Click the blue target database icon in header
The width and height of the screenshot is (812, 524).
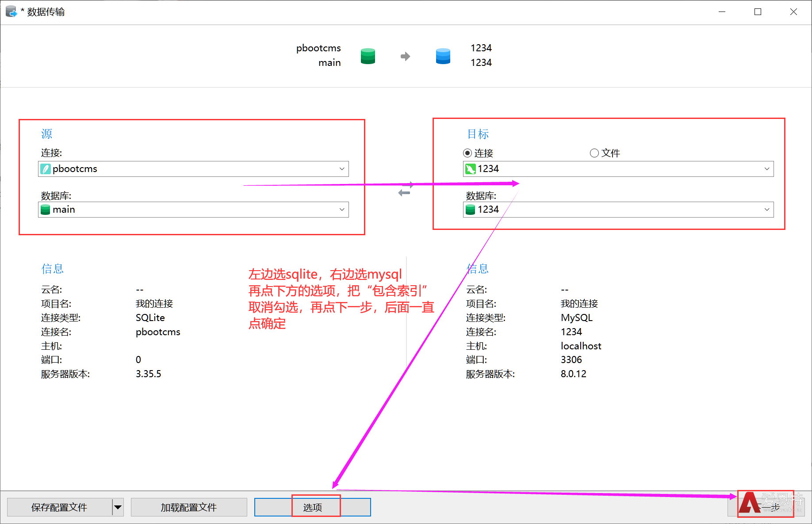pos(443,56)
